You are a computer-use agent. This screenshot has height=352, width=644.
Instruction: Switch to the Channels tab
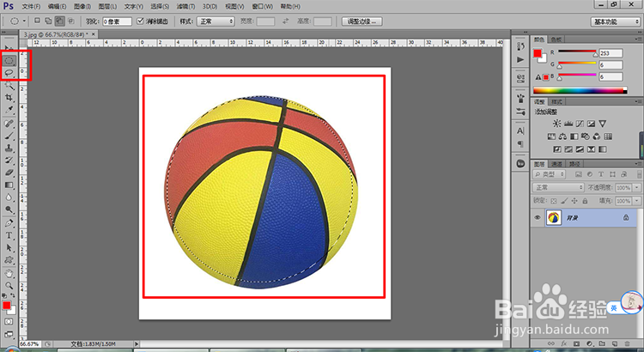tap(556, 164)
